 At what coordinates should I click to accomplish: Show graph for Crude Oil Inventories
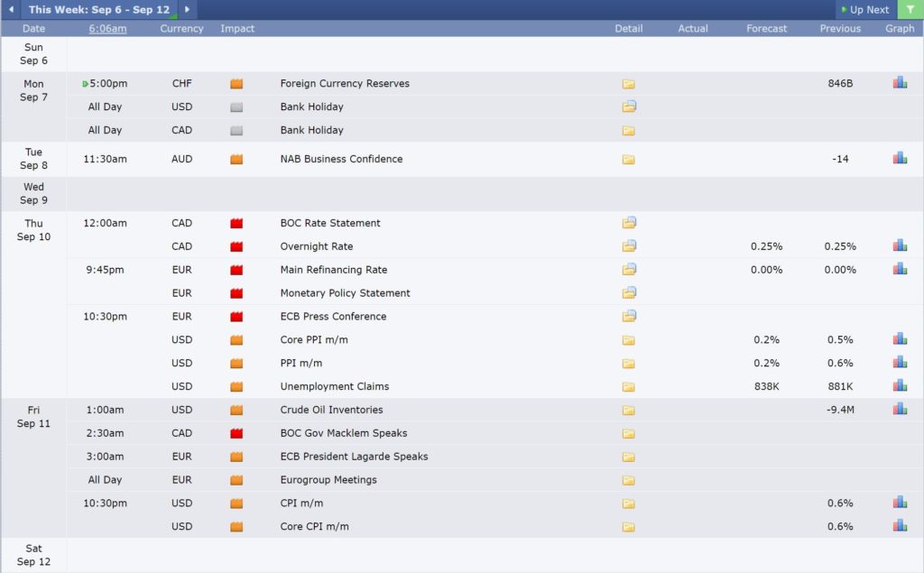(900, 409)
